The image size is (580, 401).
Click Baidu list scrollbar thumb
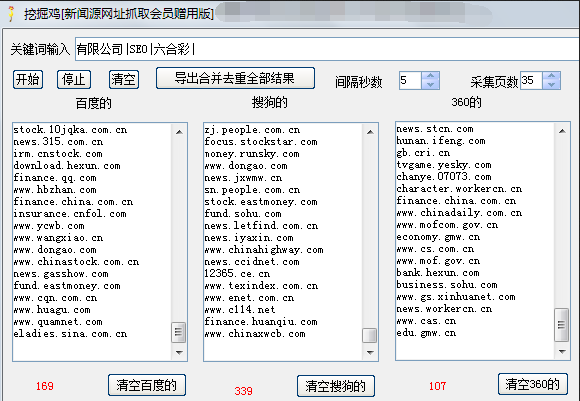(x=179, y=332)
